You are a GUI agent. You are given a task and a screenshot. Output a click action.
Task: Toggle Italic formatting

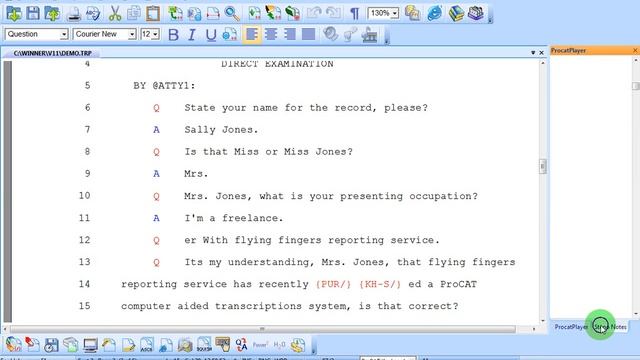click(x=191, y=35)
